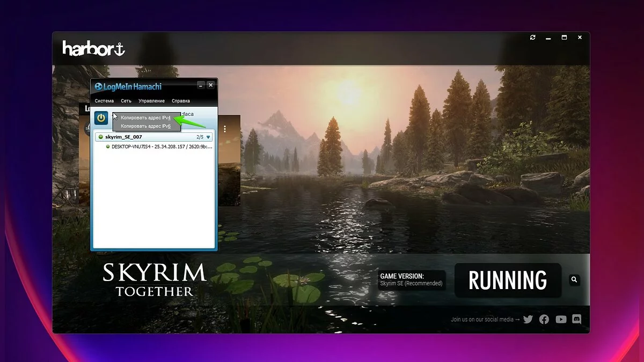Choose Копировать адрес IPv4 menu entry
The image size is (644, 362).
click(x=145, y=117)
